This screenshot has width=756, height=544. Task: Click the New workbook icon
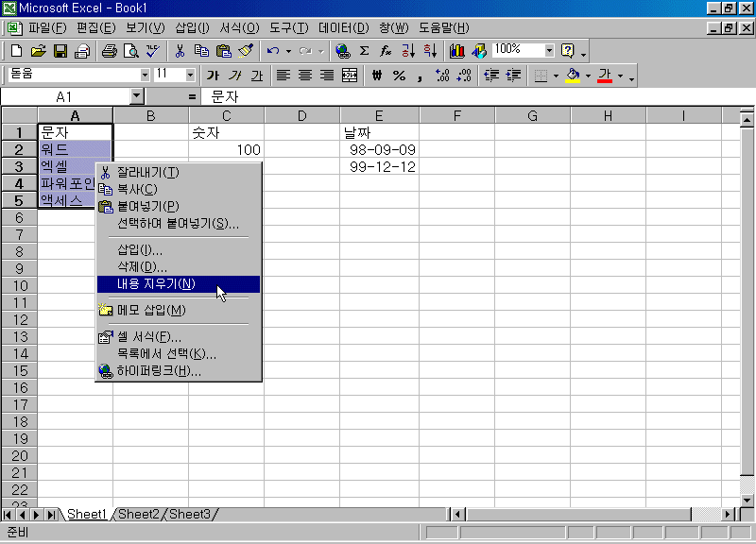point(16,51)
